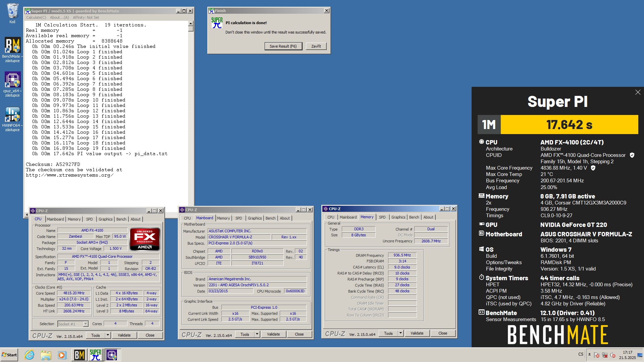The width and height of the screenshot is (644, 362).
Task: Open the CPU tab in the middle CPU-Z window
Action: [187, 218]
